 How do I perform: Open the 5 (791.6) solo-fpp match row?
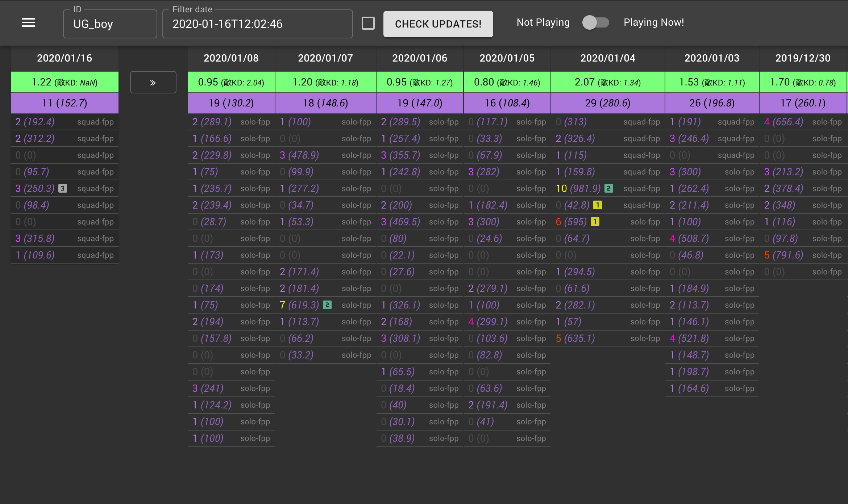pyautogui.click(x=802, y=255)
